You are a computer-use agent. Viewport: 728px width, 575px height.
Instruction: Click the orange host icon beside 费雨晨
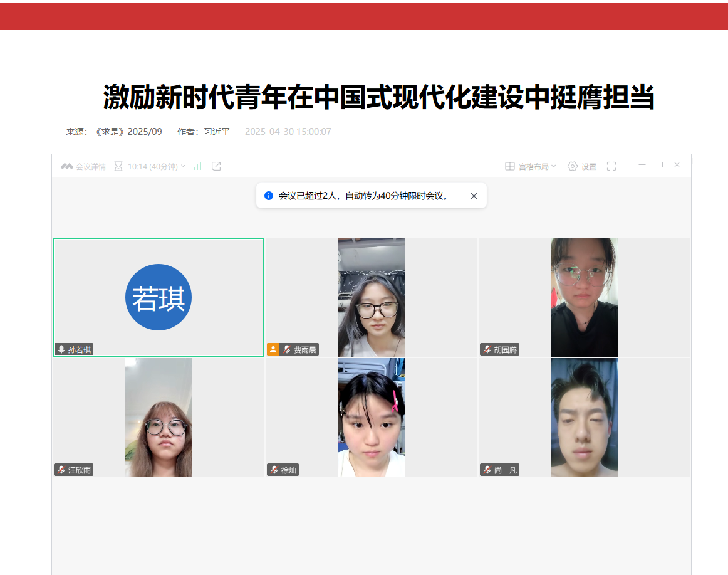point(273,349)
